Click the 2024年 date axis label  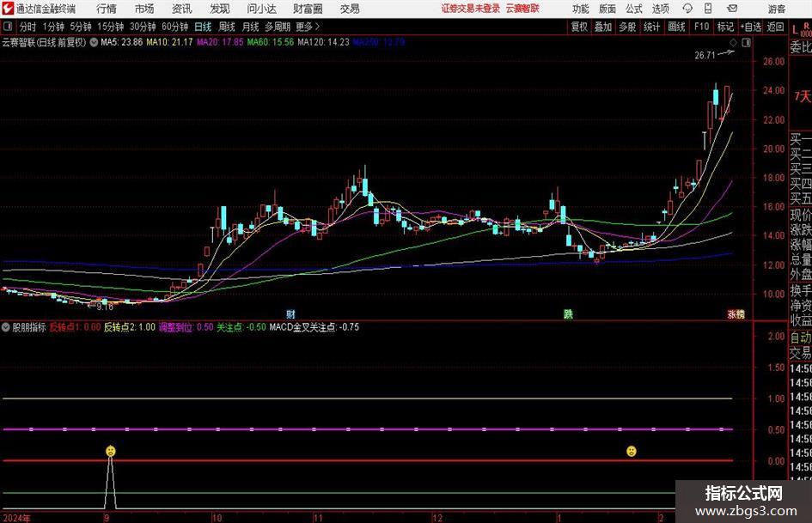[16, 518]
